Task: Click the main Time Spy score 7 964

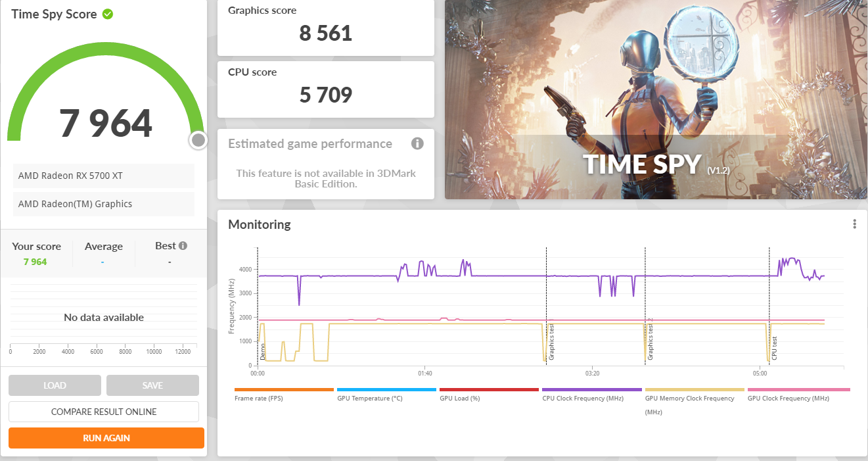Action: click(106, 123)
